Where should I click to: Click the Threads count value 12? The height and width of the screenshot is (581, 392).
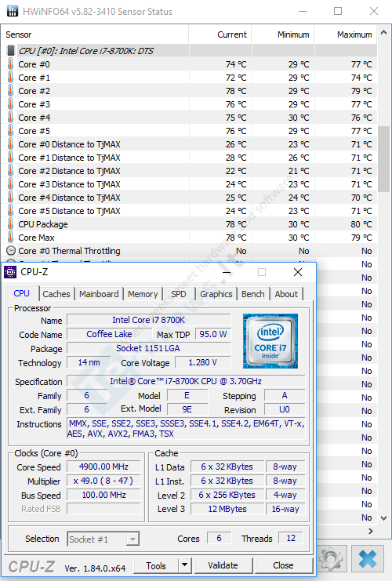[x=291, y=538]
